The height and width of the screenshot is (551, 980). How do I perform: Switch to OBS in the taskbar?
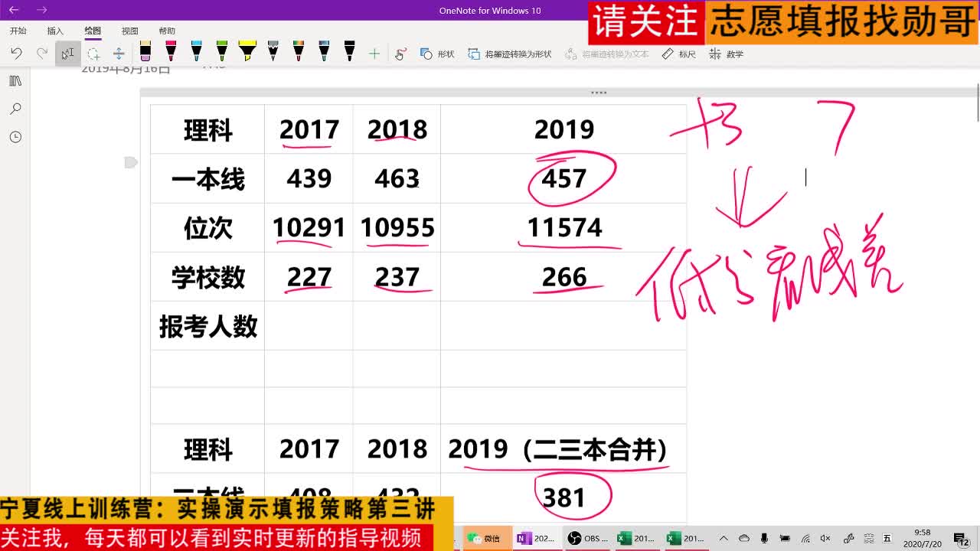(586, 538)
